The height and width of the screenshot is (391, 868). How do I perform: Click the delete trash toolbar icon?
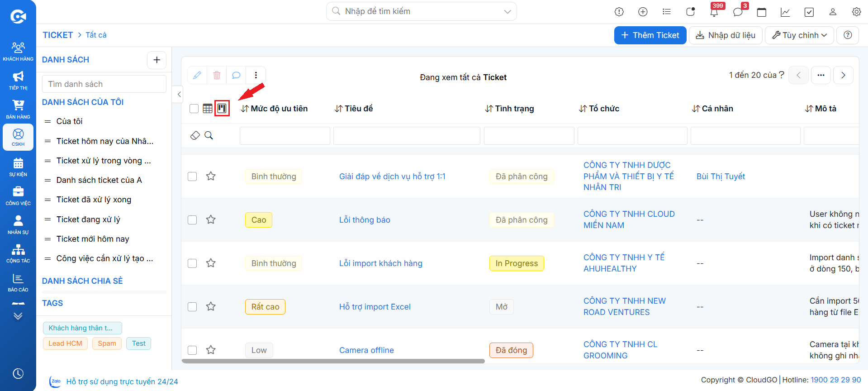coord(217,75)
